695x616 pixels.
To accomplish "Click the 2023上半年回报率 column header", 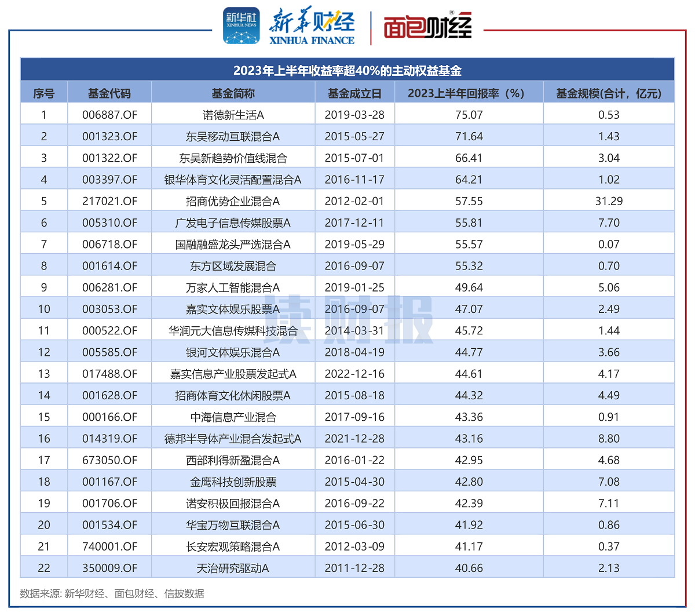I will [469, 93].
